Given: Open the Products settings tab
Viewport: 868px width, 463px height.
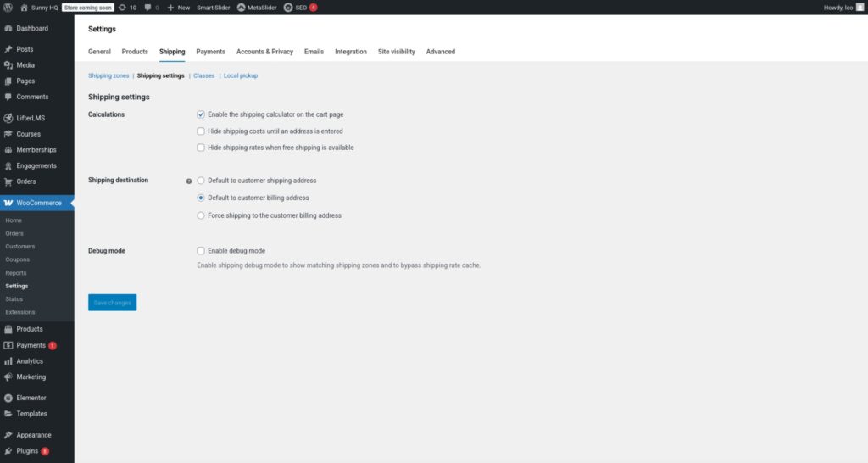Looking at the screenshot, I should point(135,52).
